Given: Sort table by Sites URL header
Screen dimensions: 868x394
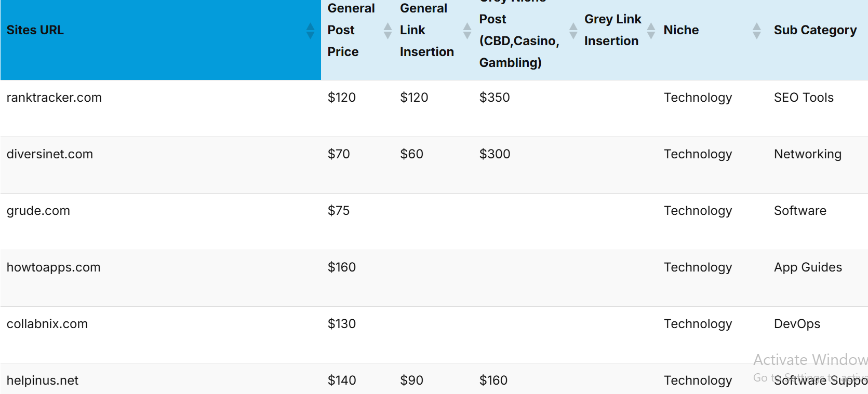Looking at the screenshot, I should click(x=35, y=30).
